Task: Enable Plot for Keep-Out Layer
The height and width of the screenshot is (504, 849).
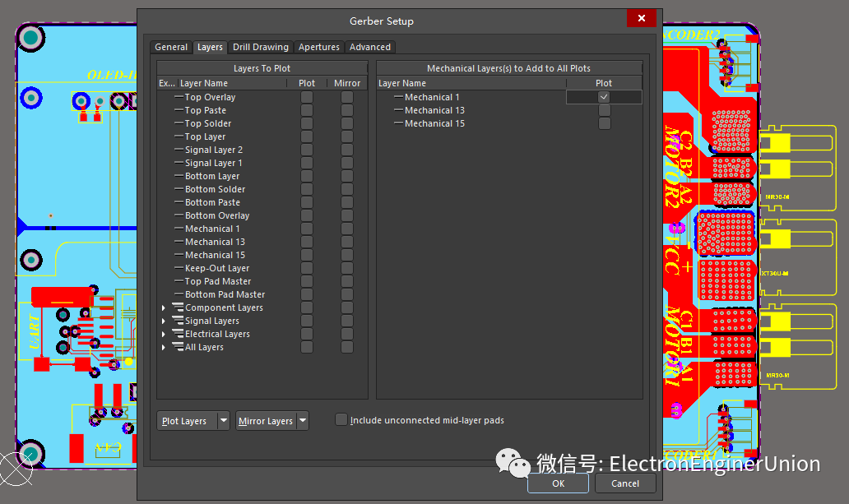Action: 307,268
